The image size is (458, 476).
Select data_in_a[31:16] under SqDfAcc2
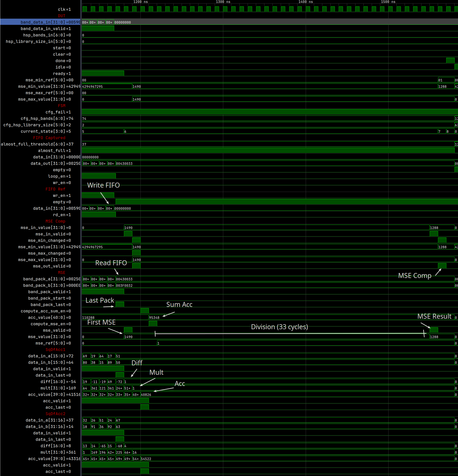49,420
